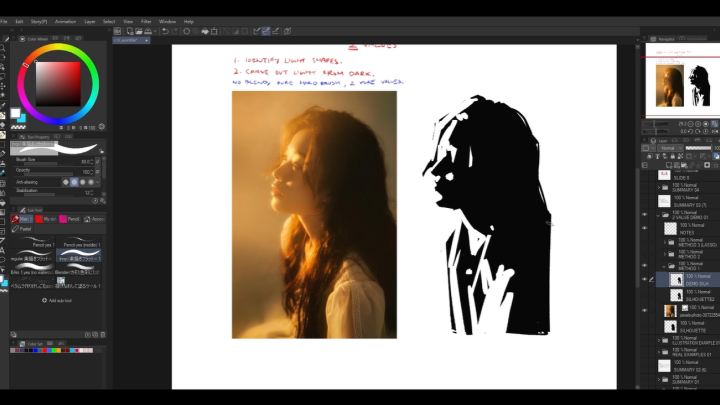Toggle the highlighted Snap to ruler icon
Screen dimensions: 720x405
(266, 31)
